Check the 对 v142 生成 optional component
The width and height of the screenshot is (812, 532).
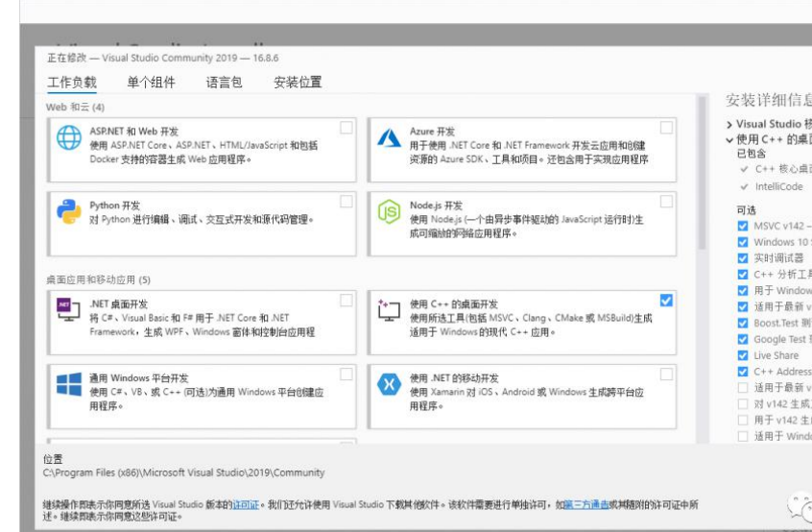pos(743,403)
